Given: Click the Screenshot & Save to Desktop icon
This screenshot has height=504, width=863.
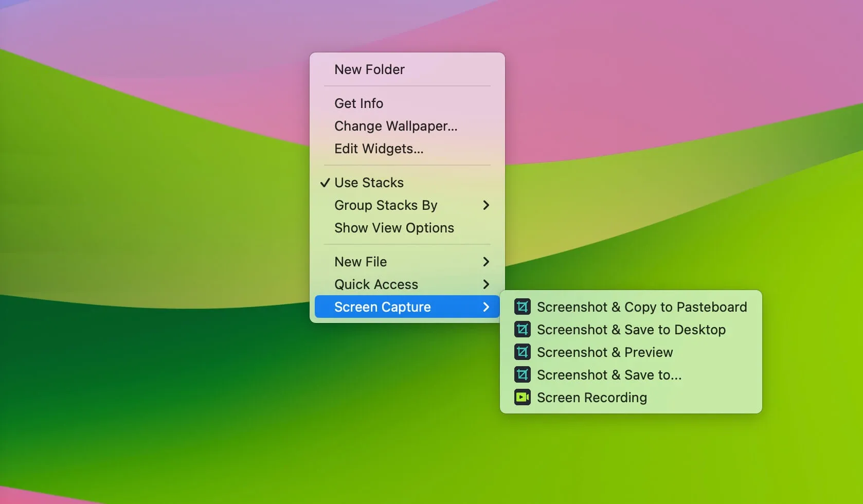Looking at the screenshot, I should point(522,329).
